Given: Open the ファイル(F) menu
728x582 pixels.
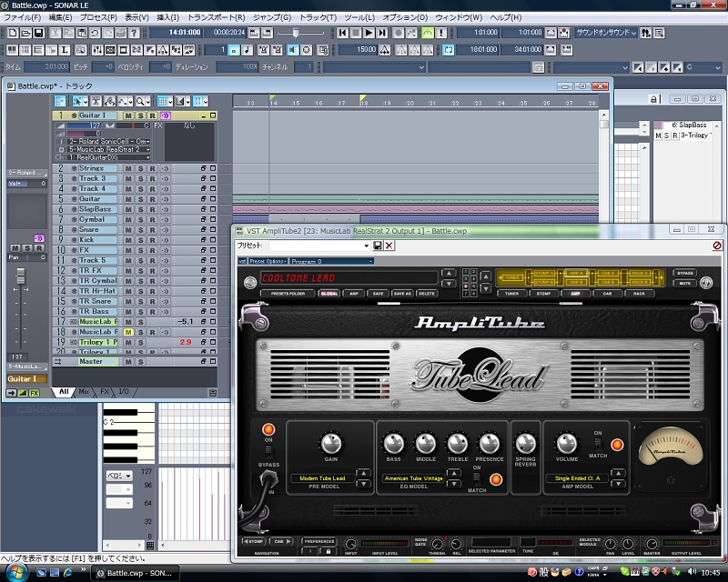Looking at the screenshot, I should tap(22, 17).
